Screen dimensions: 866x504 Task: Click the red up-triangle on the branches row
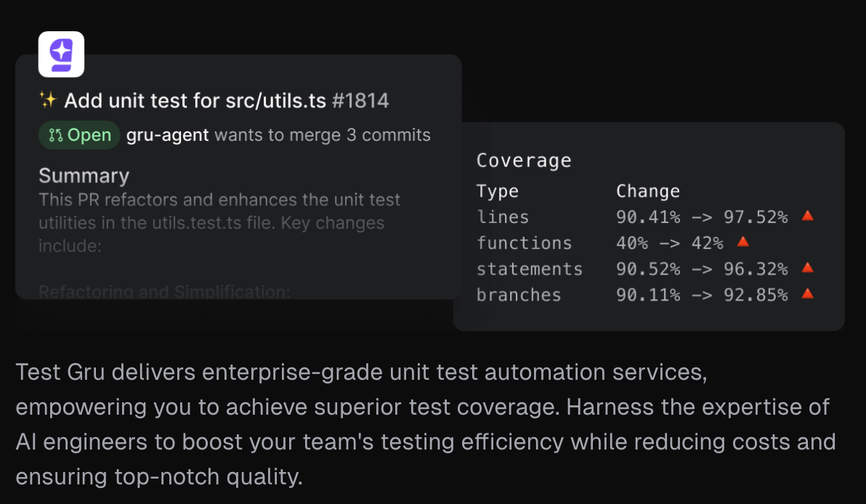click(806, 294)
